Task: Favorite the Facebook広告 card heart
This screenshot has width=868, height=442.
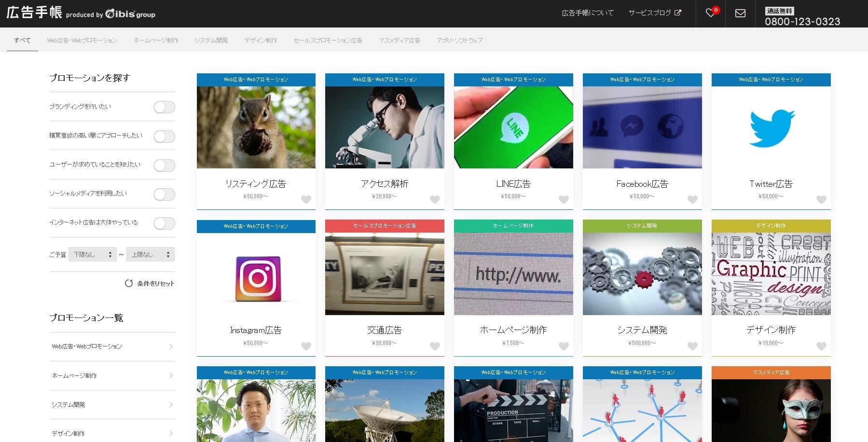Action: (692, 199)
